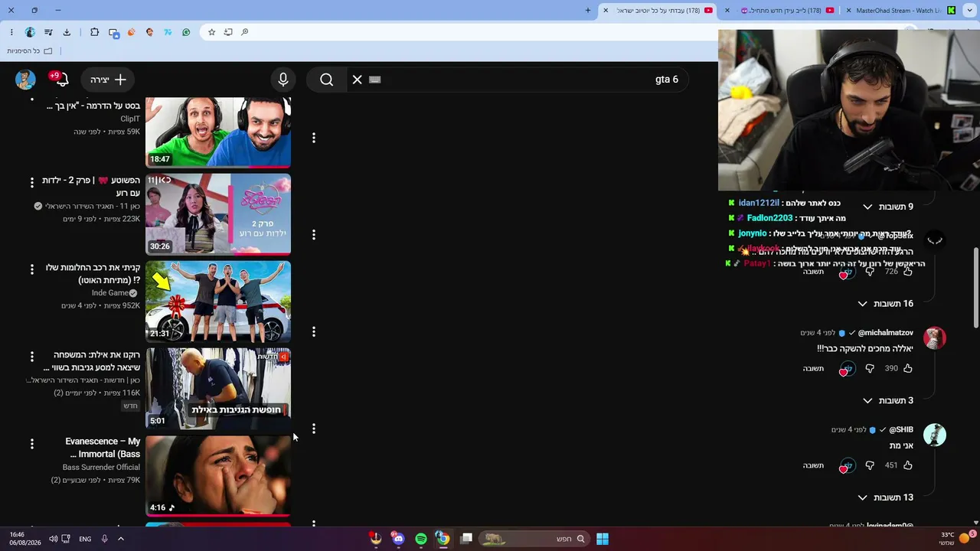Screen dimensions: 980x551
Task: Open a new browser tab
Action: click(x=588, y=11)
